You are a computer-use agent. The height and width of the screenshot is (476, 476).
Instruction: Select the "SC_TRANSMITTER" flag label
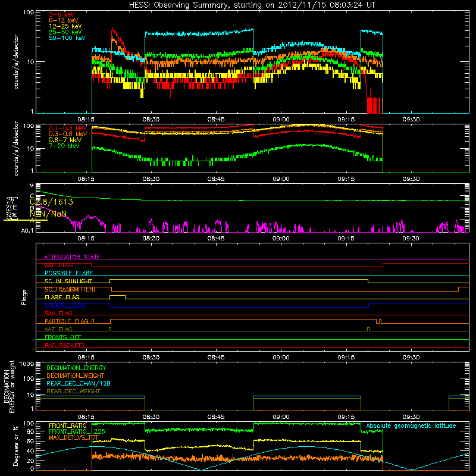(x=69, y=289)
